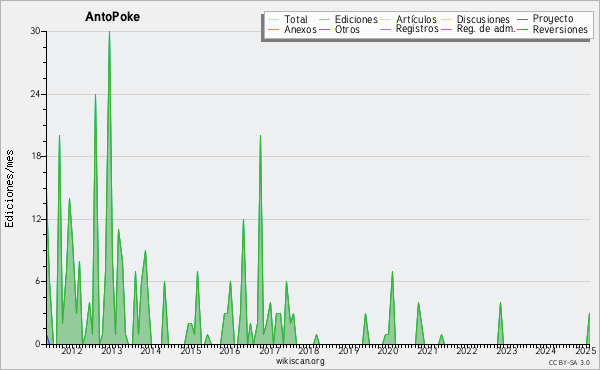Click the 2016 year label

click(230, 351)
